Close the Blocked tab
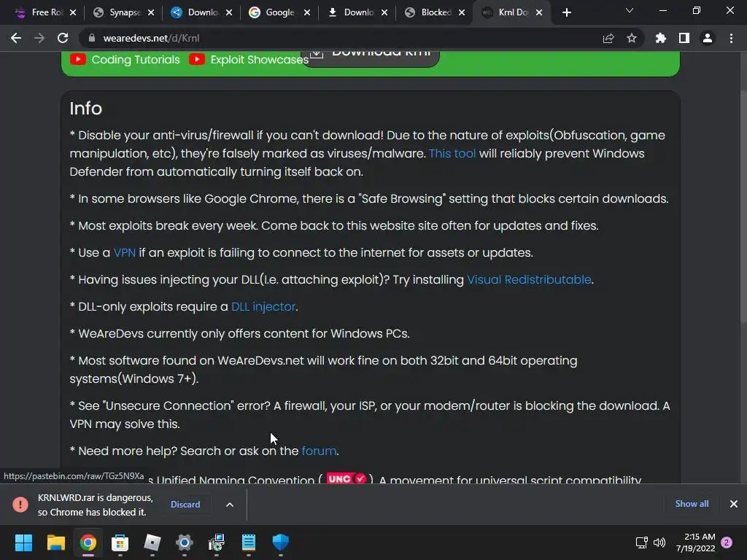The image size is (747, 560). tap(462, 12)
